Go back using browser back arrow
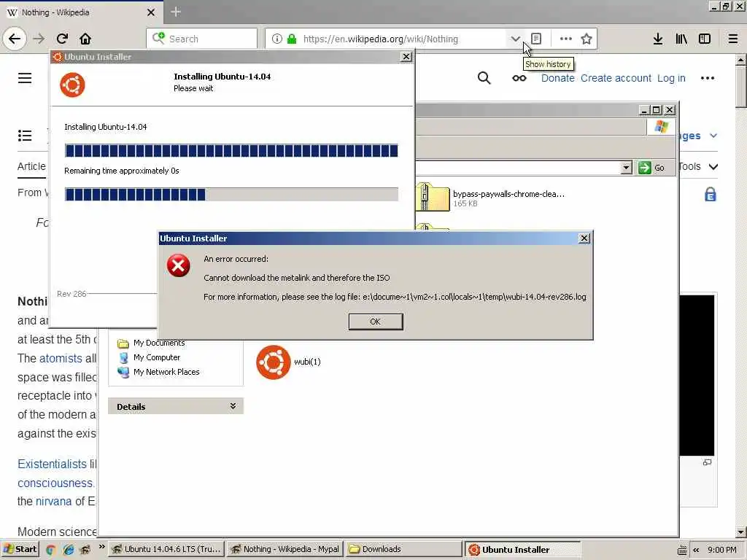 (x=15, y=39)
